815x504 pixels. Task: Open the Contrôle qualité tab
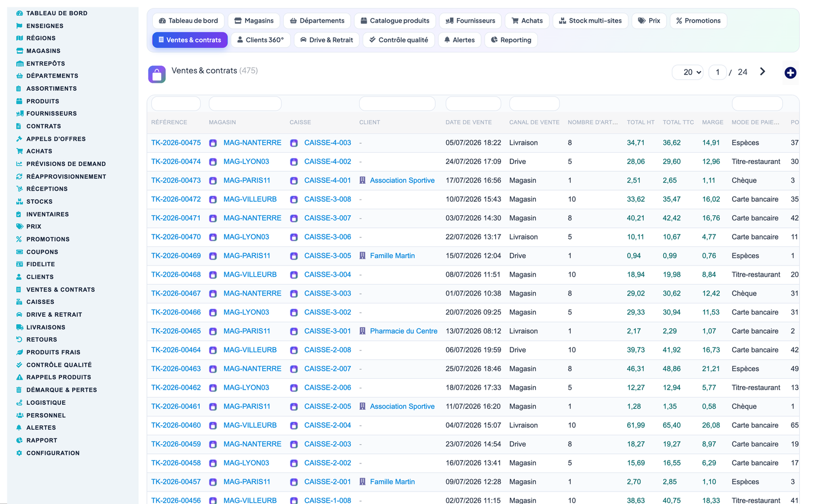pos(399,40)
